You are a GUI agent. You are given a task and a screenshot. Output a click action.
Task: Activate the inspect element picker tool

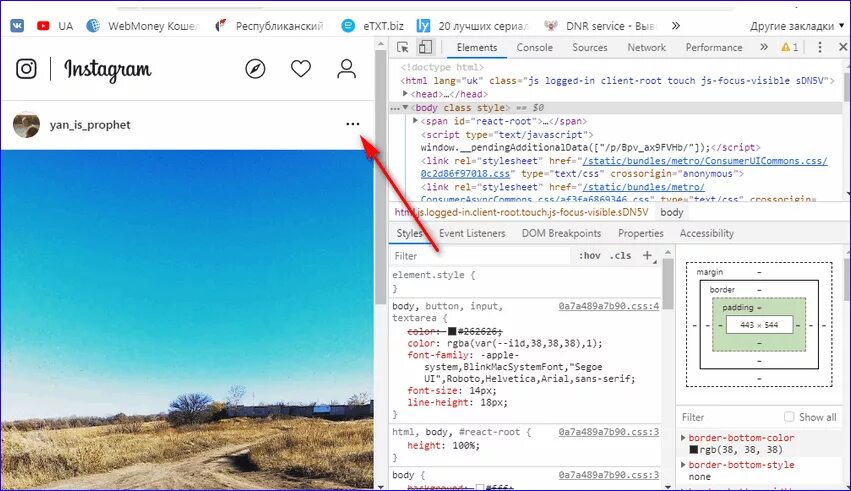[403, 47]
